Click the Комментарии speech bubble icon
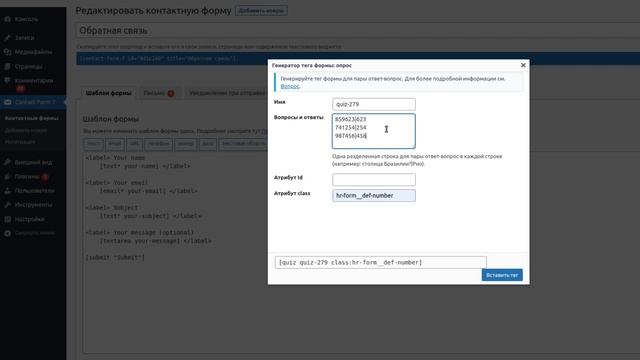The image size is (640, 360). (x=7, y=80)
